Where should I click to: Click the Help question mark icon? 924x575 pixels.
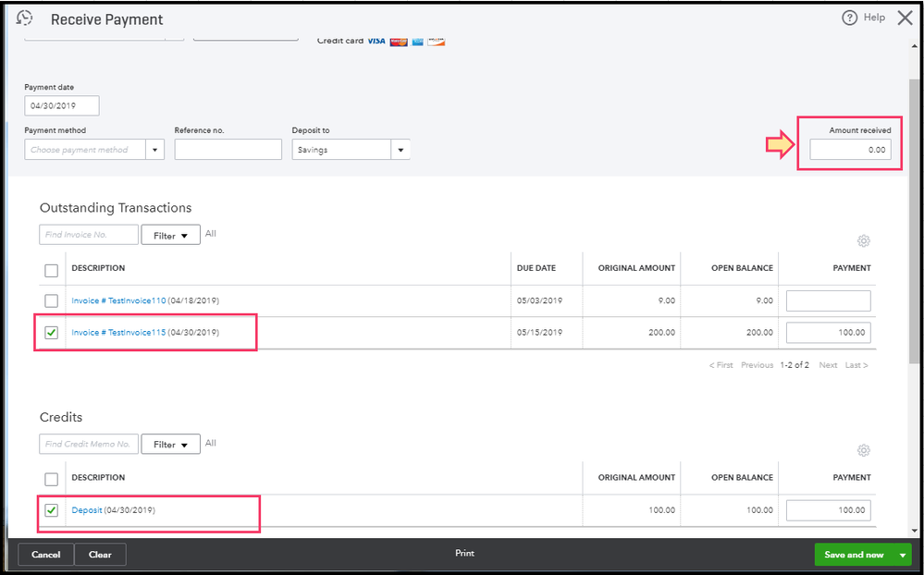click(849, 18)
